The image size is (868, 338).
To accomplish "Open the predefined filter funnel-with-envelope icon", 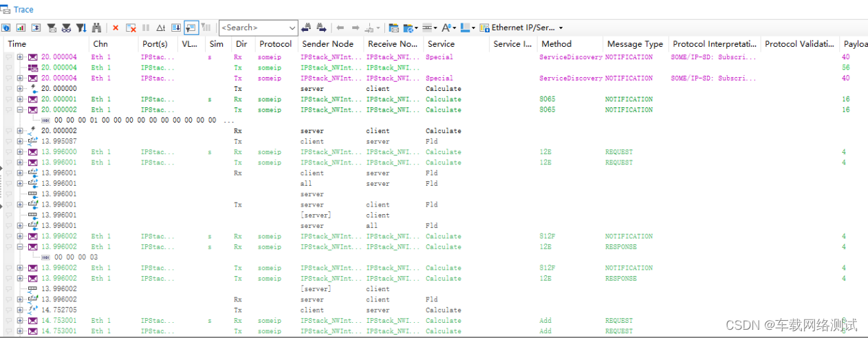I will click(52, 28).
